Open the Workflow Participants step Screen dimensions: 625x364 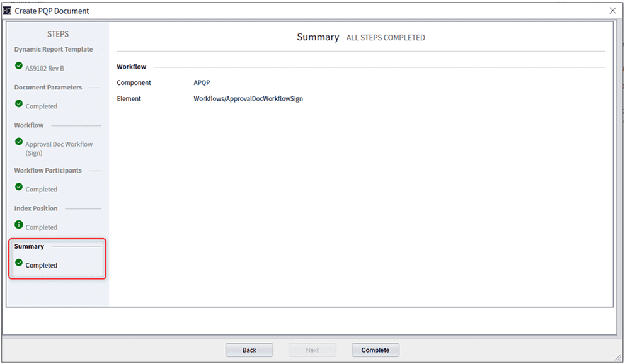(x=48, y=171)
